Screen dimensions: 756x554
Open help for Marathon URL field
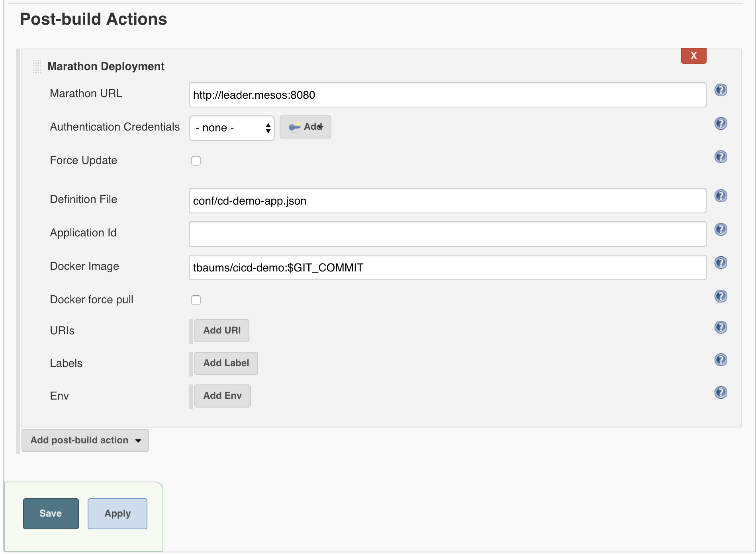[721, 90]
